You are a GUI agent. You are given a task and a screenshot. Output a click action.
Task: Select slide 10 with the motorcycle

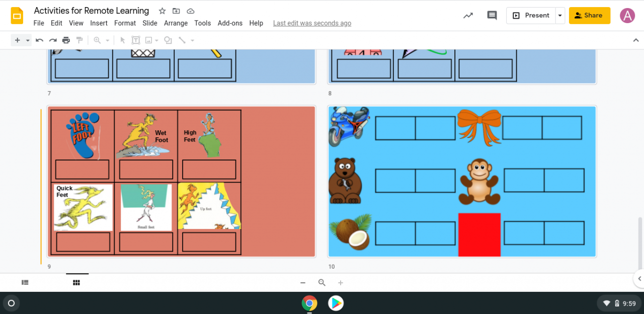point(462,182)
